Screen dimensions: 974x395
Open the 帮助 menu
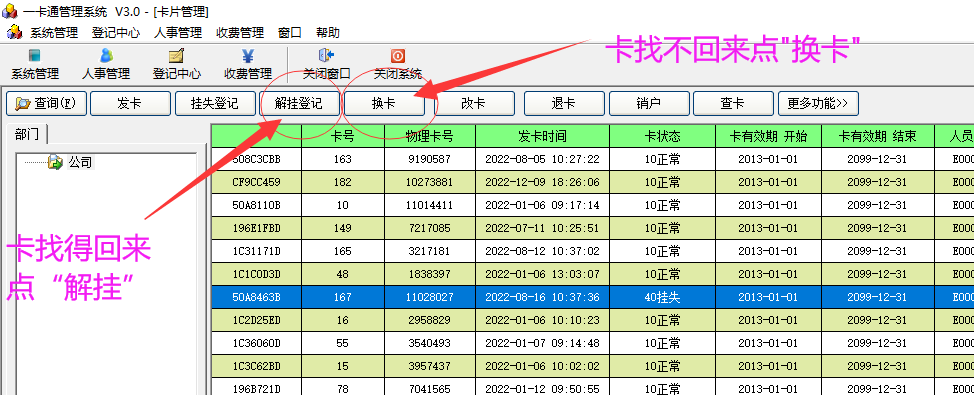[328, 33]
